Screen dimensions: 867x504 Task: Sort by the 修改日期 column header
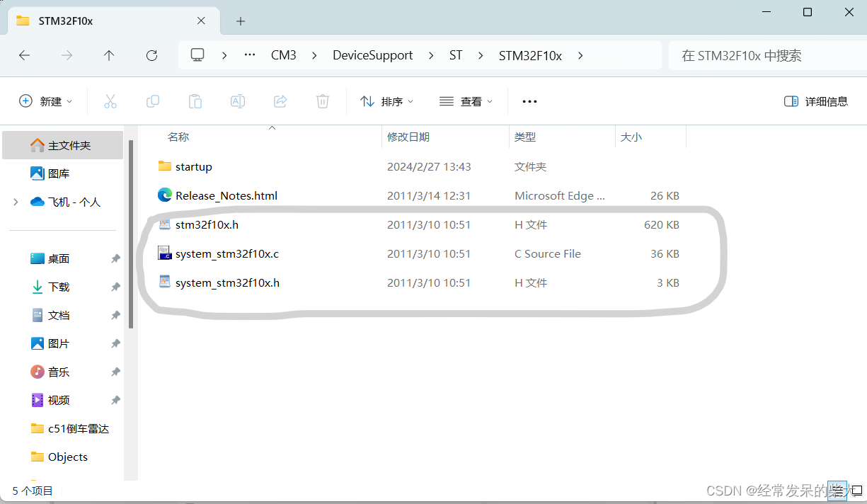pos(408,137)
